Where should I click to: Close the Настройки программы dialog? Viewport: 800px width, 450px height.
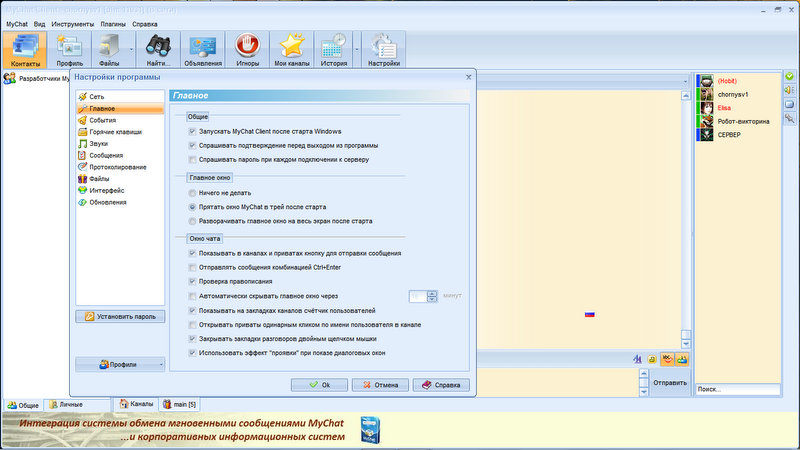(x=468, y=77)
